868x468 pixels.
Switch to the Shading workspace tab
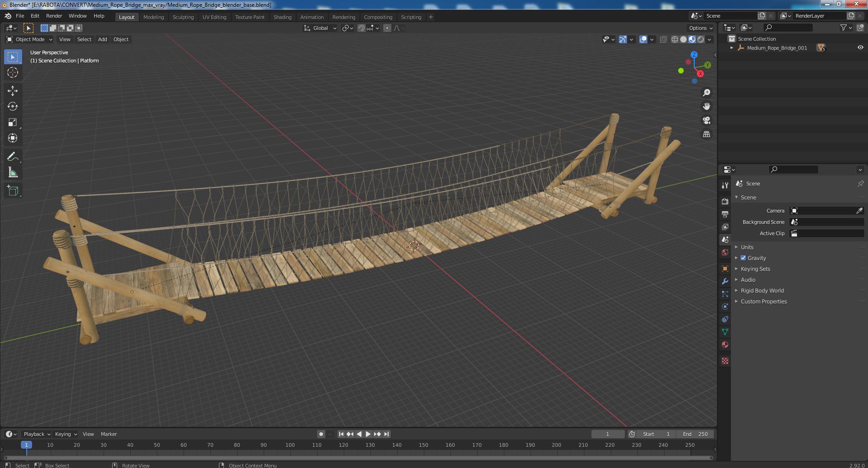[x=282, y=17]
